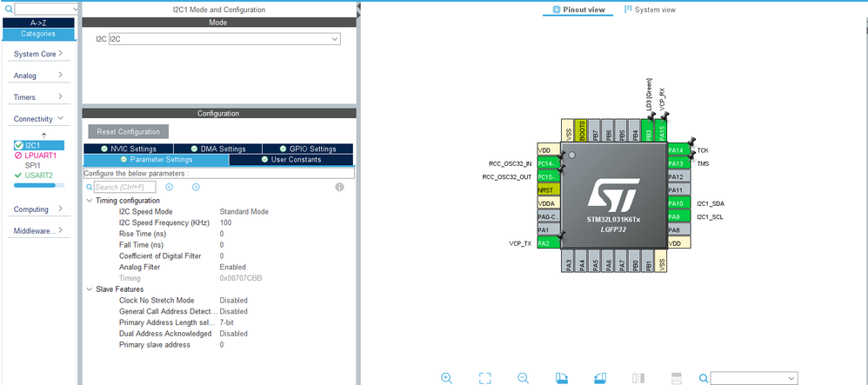Switch to Pinout view tab

[x=578, y=10]
